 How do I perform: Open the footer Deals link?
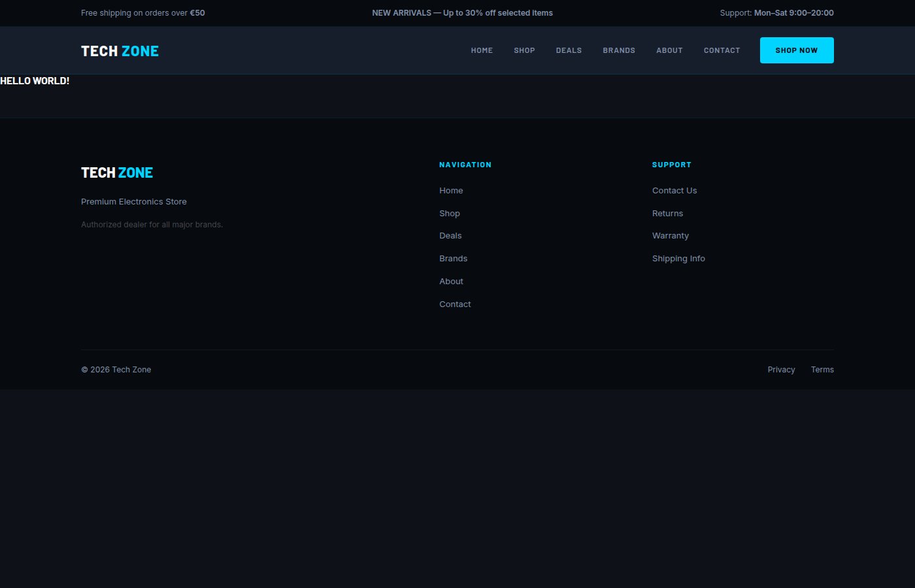(x=450, y=236)
